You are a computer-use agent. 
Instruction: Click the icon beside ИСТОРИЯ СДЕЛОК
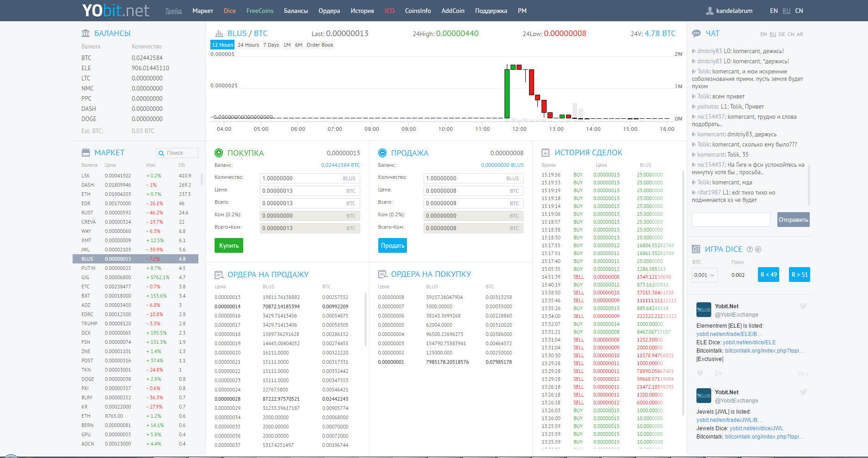point(546,153)
